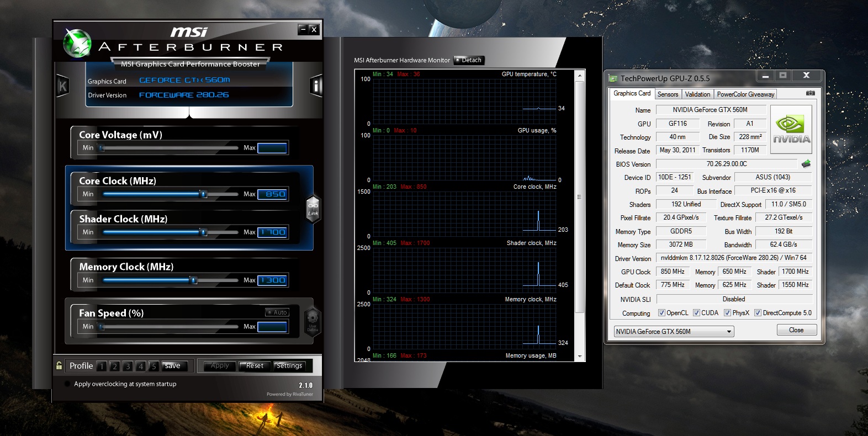This screenshot has height=436, width=868.
Task: Minimize the MSI Afterburner window
Action: [x=303, y=29]
